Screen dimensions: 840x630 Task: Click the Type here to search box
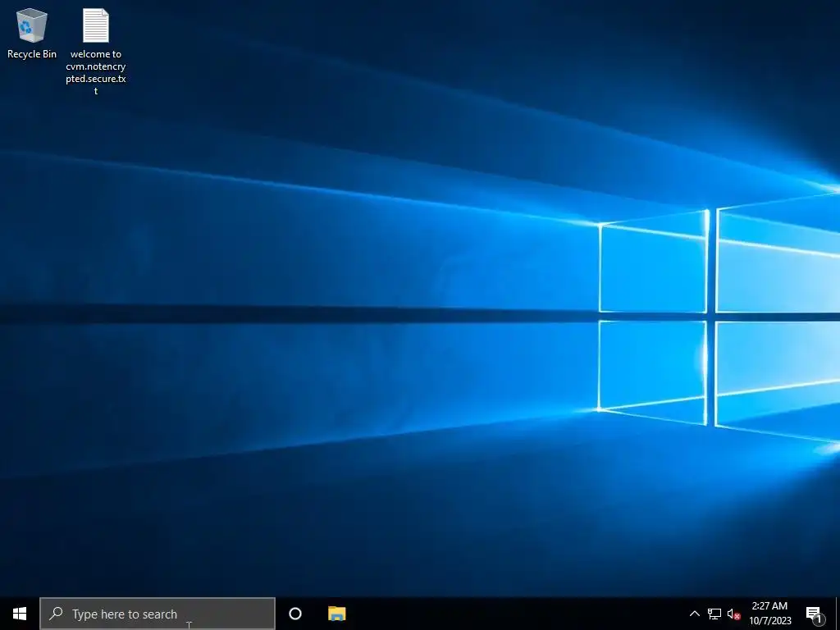[x=157, y=614]
